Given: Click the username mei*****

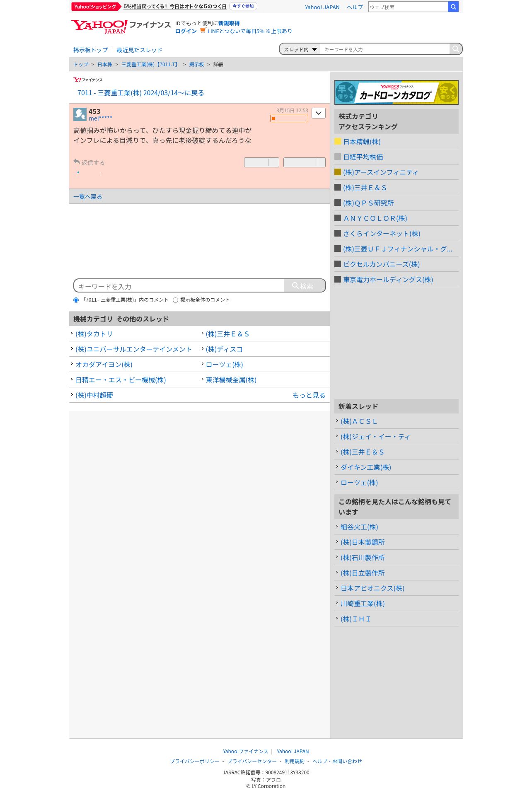Looking at the screenshot, I should tap(100, 118).
